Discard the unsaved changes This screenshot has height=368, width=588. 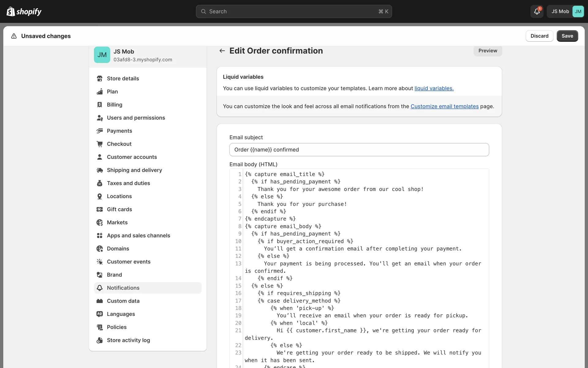[x=539, y=36]
